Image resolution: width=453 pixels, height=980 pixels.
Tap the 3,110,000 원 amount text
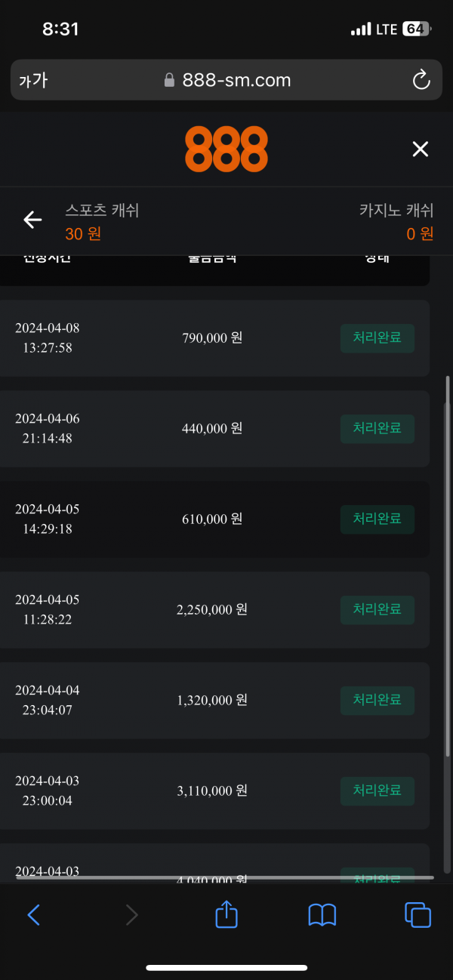[x=212, y=790]
